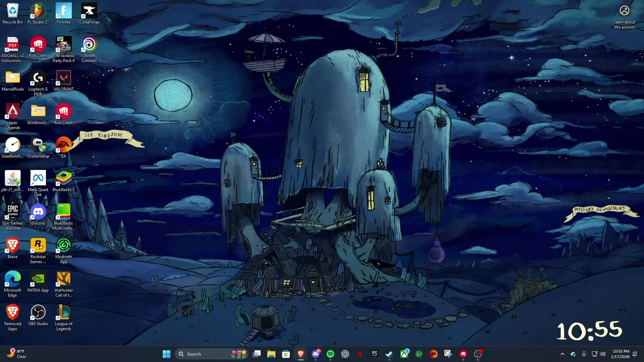
Task: Select OBS Studio desktop shortcut
Action: tap(38, 316)
